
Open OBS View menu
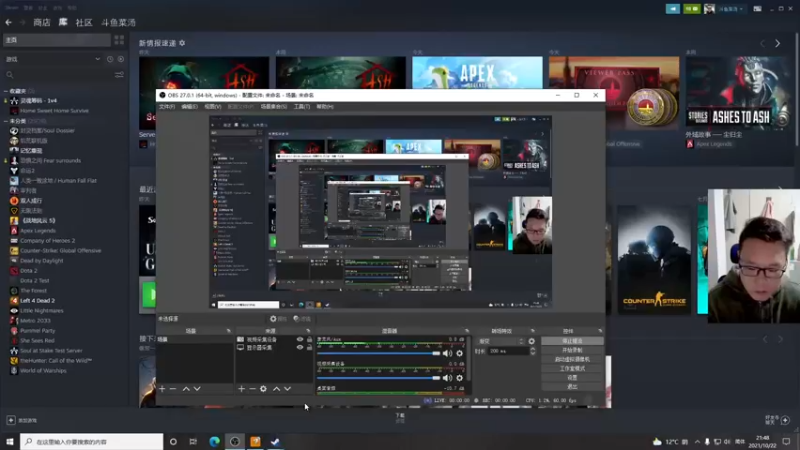[213, 107]
